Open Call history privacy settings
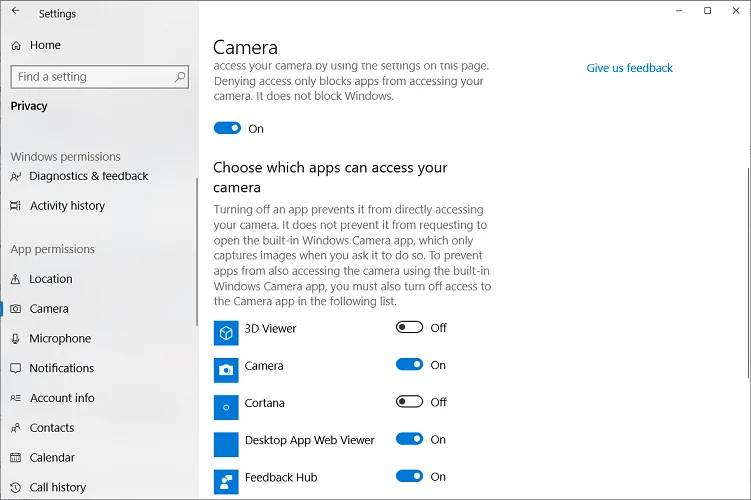Image resolution: width=751 pixels, height=500 pixels. click(x=58, y=488)
